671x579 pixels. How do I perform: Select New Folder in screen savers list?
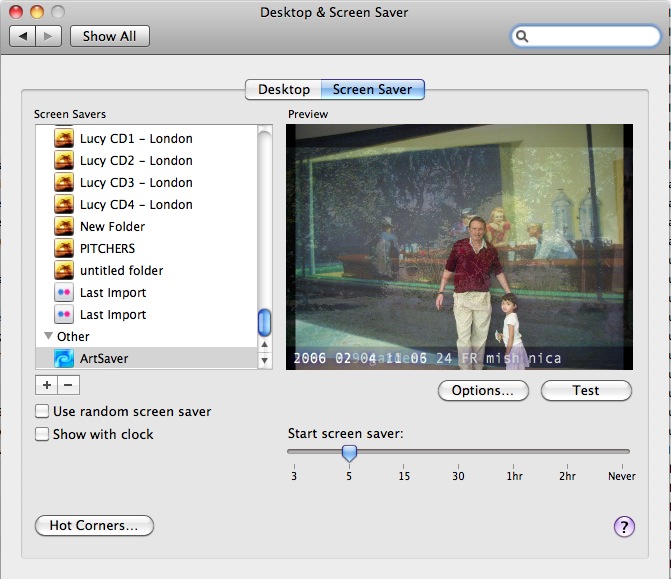pos(147,227)
